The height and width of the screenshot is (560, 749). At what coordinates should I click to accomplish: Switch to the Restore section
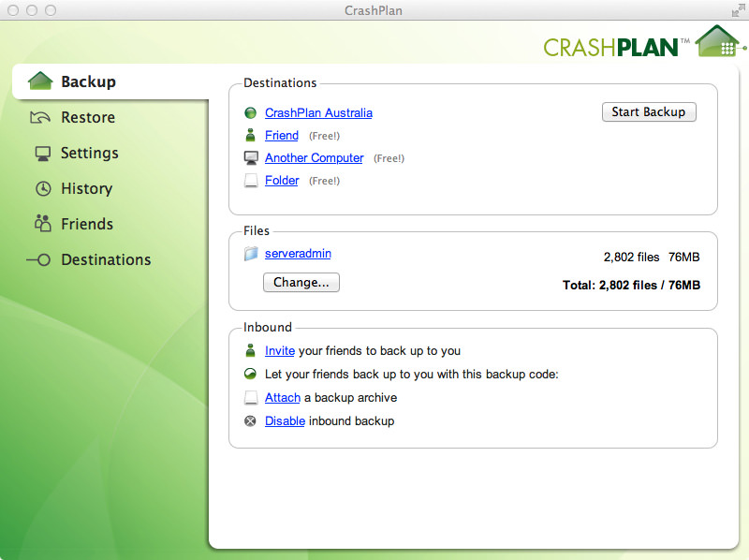(x=88, y=118)
